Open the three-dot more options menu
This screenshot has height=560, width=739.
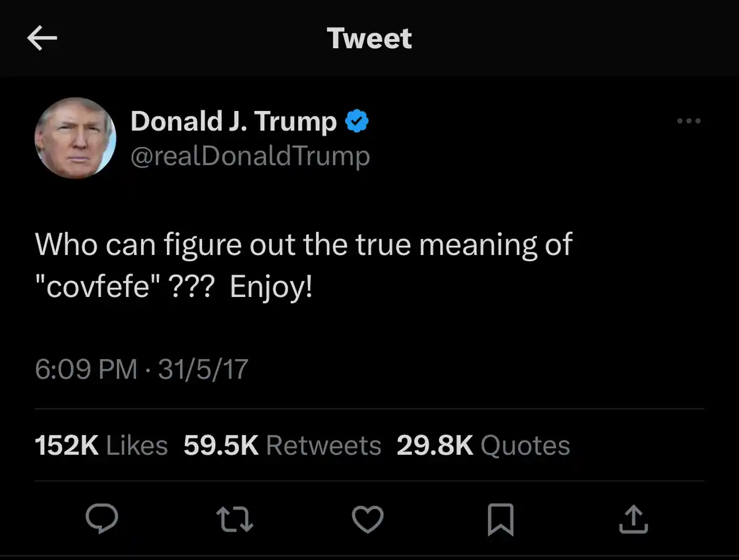click(689, 121)
